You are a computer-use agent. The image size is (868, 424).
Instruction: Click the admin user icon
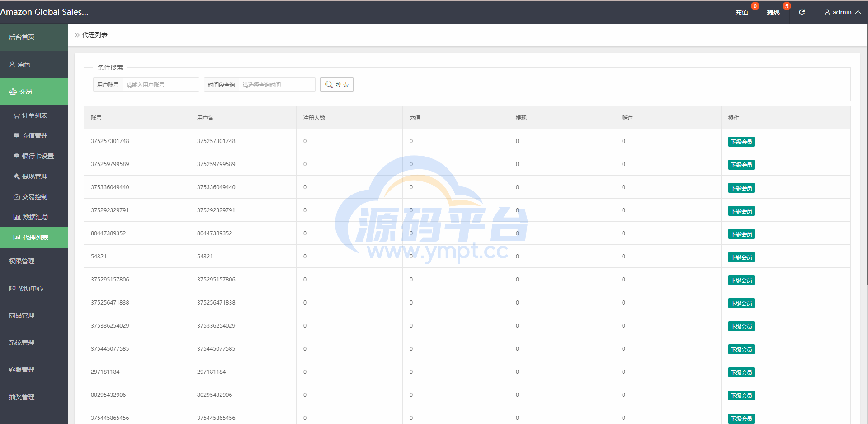827,12
